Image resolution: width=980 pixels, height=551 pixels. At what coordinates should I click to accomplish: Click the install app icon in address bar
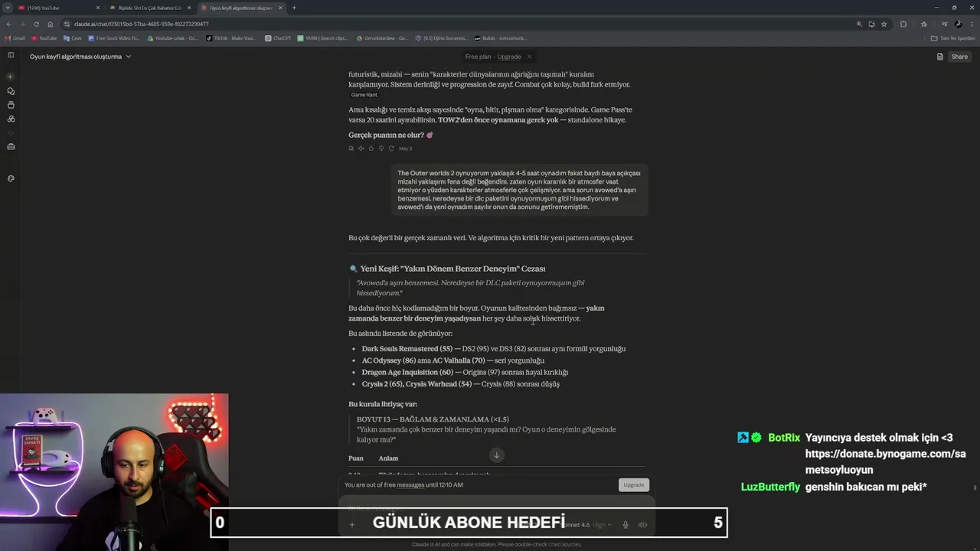click(871, 24)
